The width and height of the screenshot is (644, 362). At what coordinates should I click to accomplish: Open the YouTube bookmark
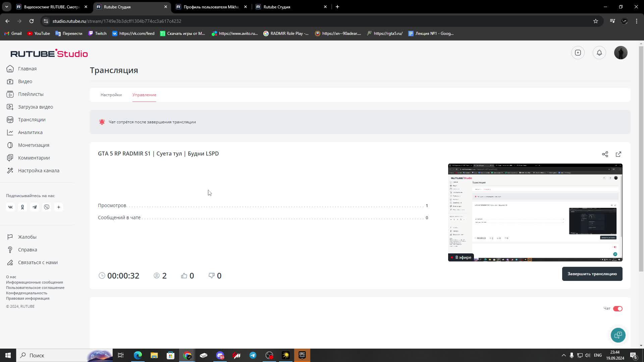(39, 34)
